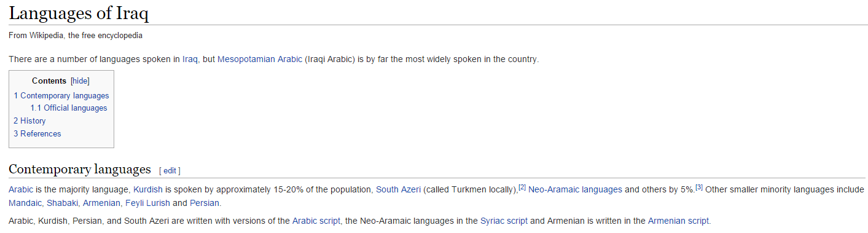The width and height of the screenshot is (868, 233).
Task: Edit the Contemporary languages section
Action: [170, 170]
